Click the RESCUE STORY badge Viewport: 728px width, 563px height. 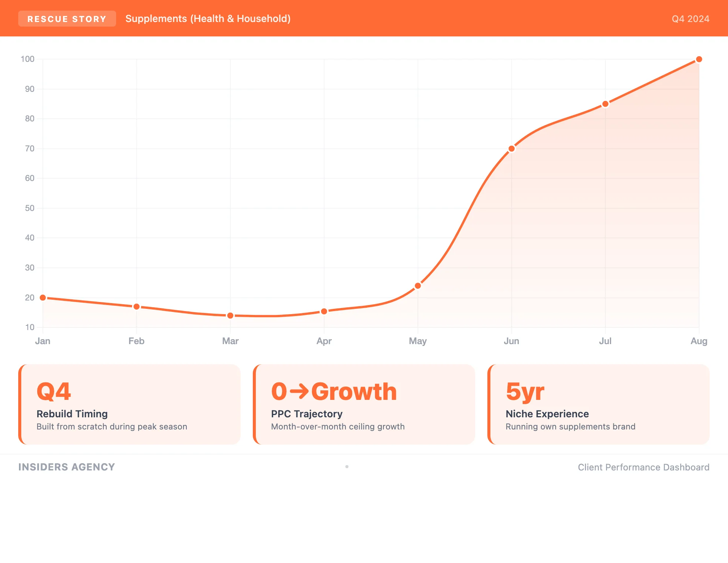(x=67, y=19)
